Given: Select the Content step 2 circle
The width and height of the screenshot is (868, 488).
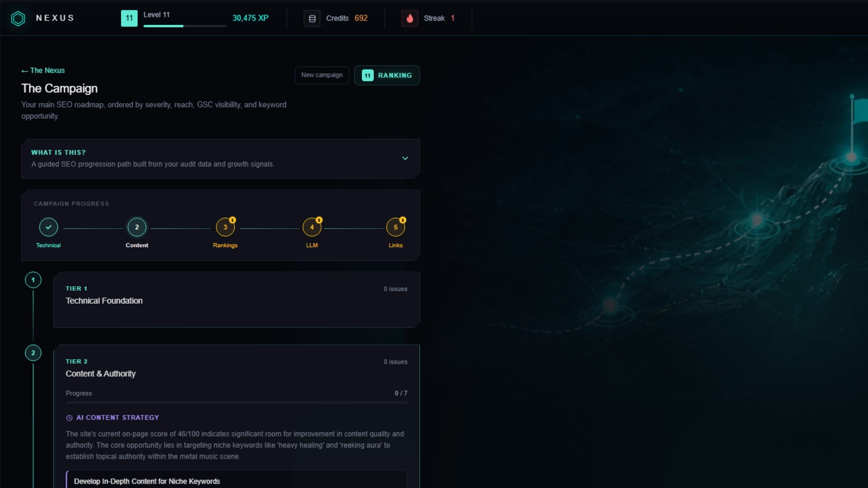Looking at the screenshot, I should point(137,227).
